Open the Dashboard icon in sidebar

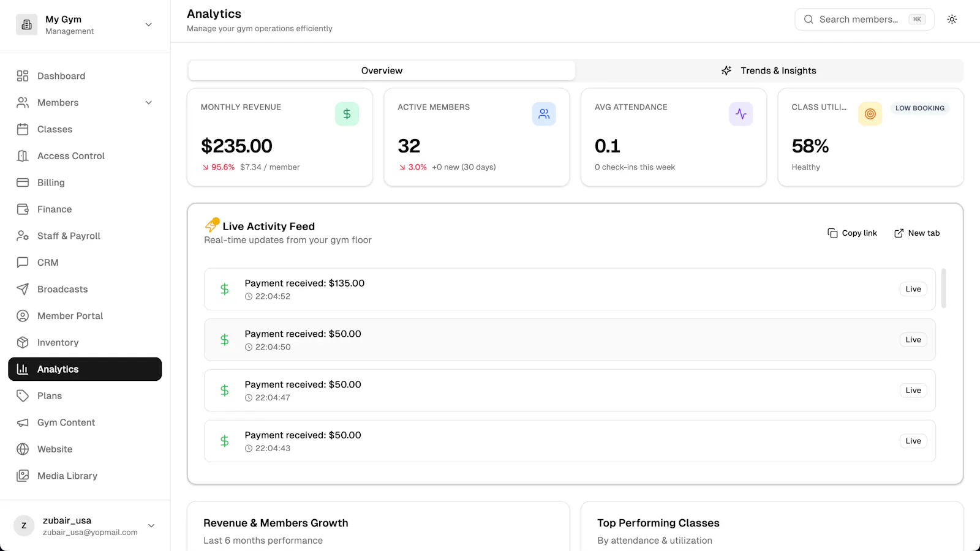[x=23, y=76]
